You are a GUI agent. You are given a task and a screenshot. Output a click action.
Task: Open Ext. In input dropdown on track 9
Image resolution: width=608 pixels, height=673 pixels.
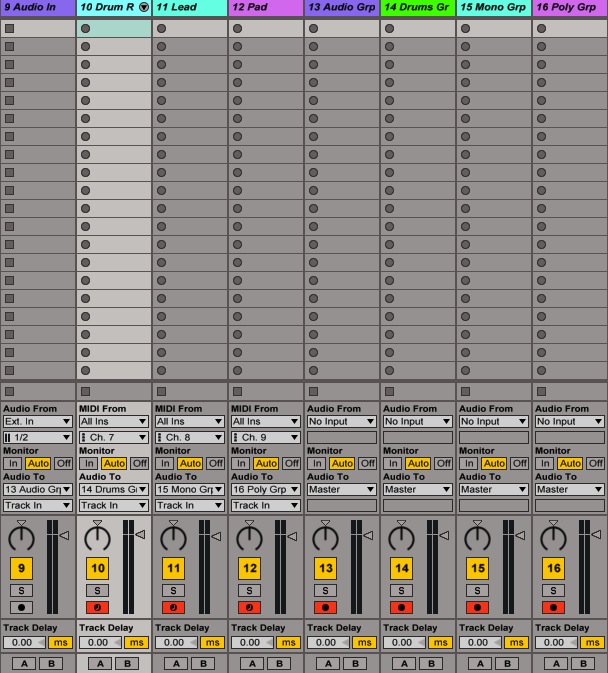click(x=38, y=421)
